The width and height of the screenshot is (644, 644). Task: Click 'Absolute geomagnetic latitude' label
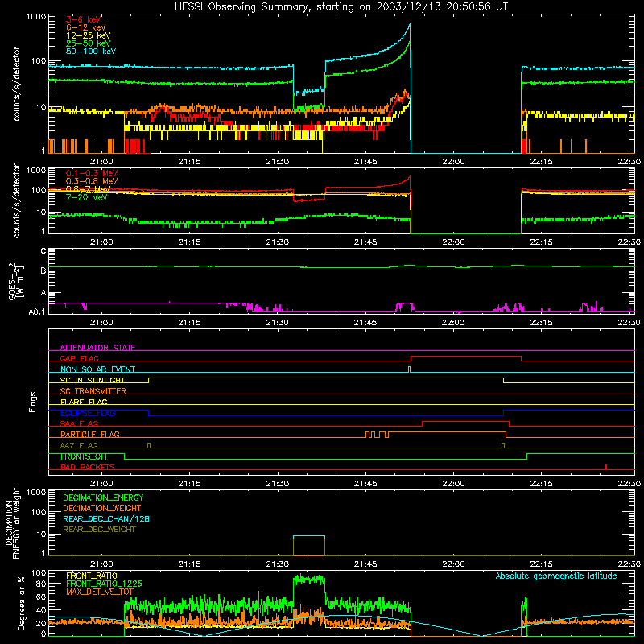coord(556,576)
